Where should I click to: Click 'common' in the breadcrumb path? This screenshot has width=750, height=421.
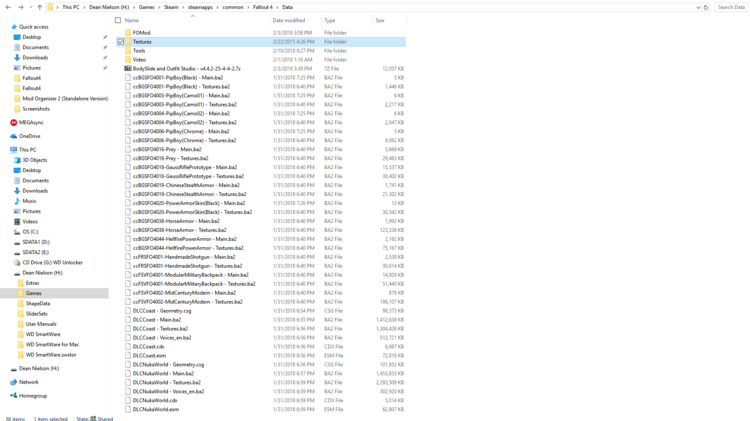pos(233,7)
